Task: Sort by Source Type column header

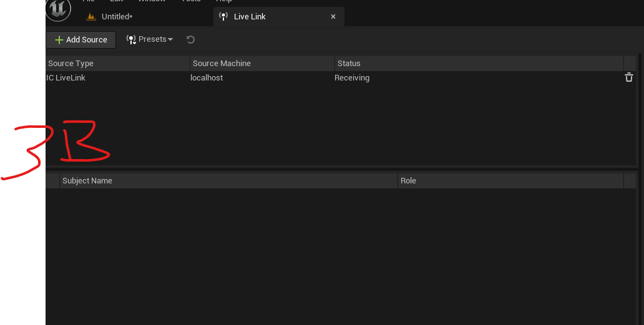Action: 118,64
